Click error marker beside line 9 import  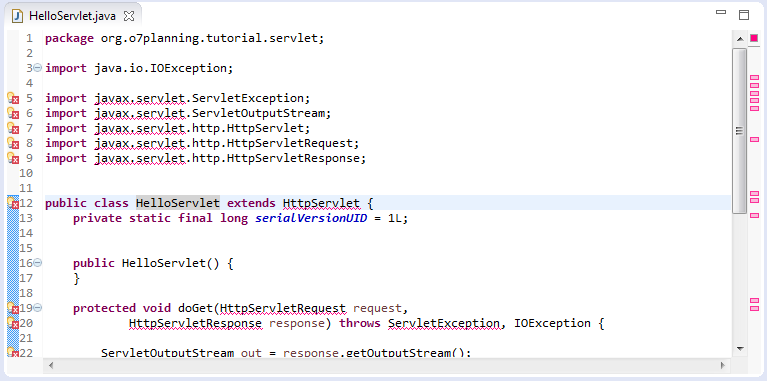coord(13,158)
